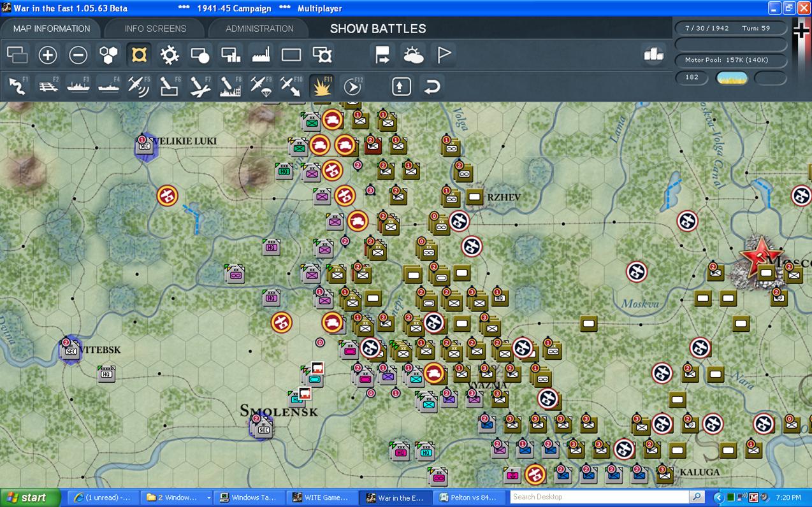Screen dimensions: 812x507
Task: Toggle F11 show battles explosion icon
Action: 322,86
